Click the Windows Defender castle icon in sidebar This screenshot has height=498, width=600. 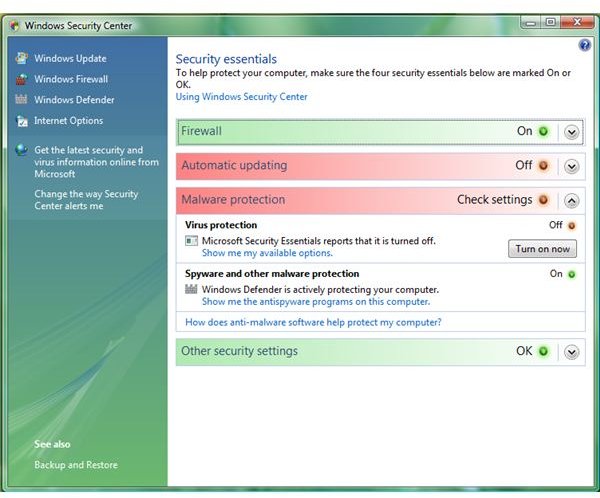click(21, 99)
